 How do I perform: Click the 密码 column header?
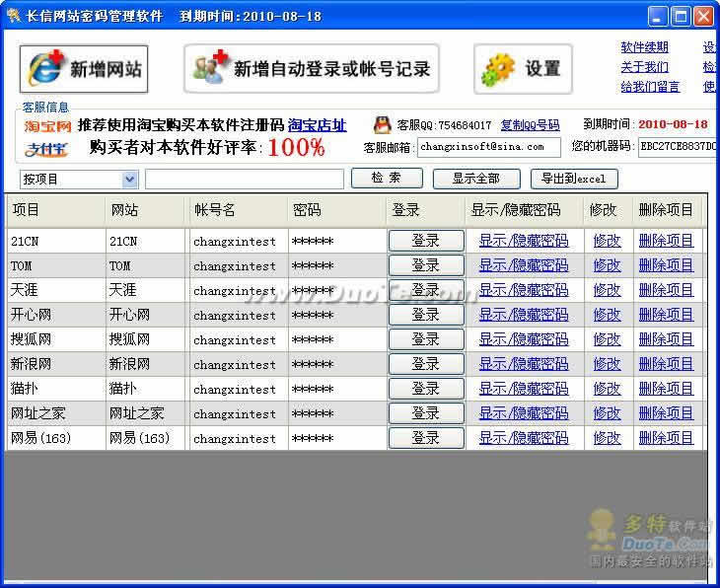click(x=337, y=210)
